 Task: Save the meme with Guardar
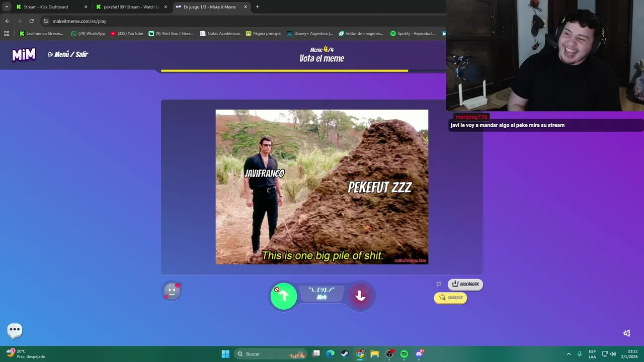point(450,298)
